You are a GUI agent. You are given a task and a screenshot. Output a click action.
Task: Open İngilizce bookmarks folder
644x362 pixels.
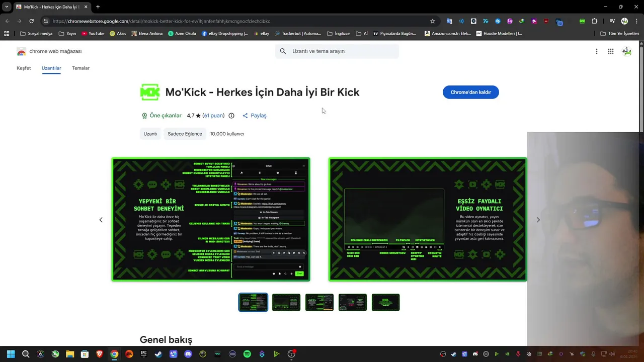pyautogui.click(x=338, y=34)
